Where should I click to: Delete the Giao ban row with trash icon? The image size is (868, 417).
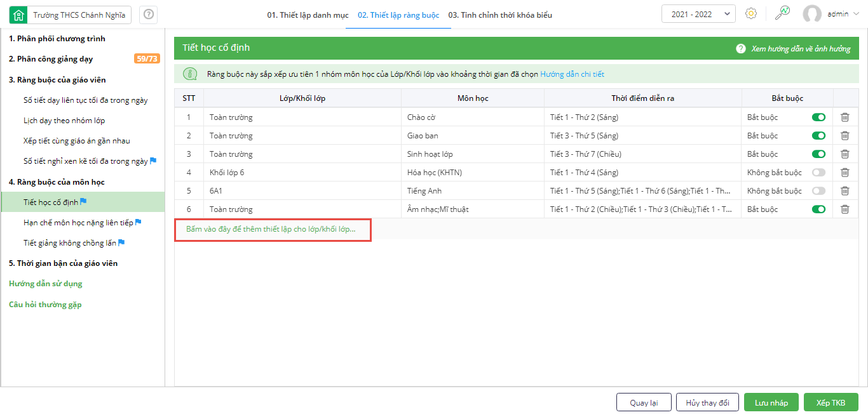click(845, 136)
